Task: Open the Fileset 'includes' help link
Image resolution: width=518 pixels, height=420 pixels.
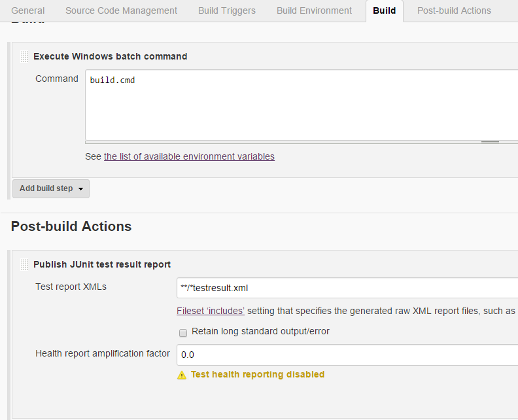Action: click(211, 311)
